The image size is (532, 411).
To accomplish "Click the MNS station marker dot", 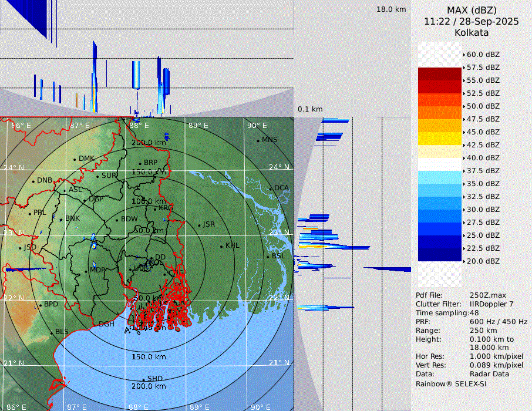I will [x=258, y=140].
